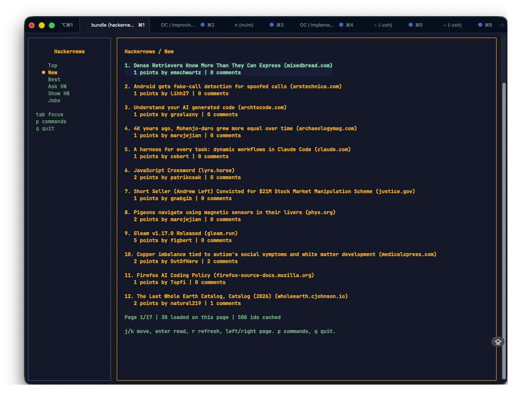Click 1 points by marojejian line

(187, 136)
